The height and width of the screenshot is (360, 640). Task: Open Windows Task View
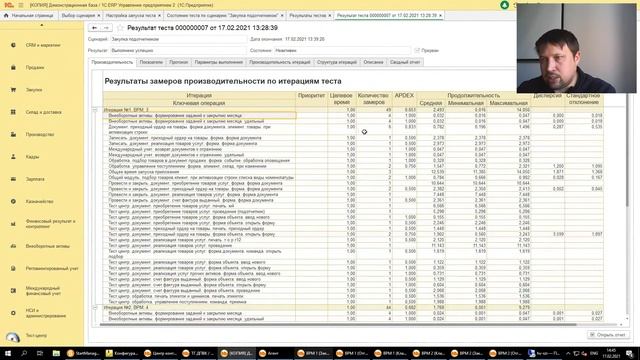tap(40, 353)
